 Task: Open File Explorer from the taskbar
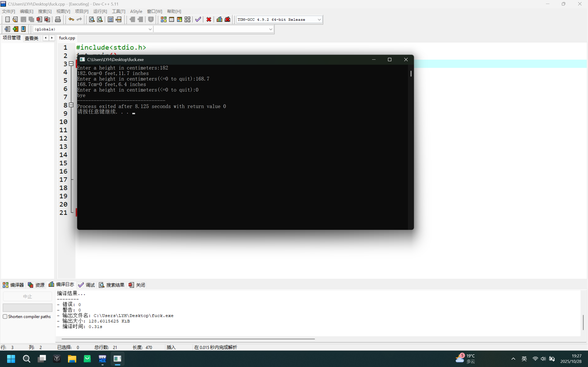coord(72,359)
